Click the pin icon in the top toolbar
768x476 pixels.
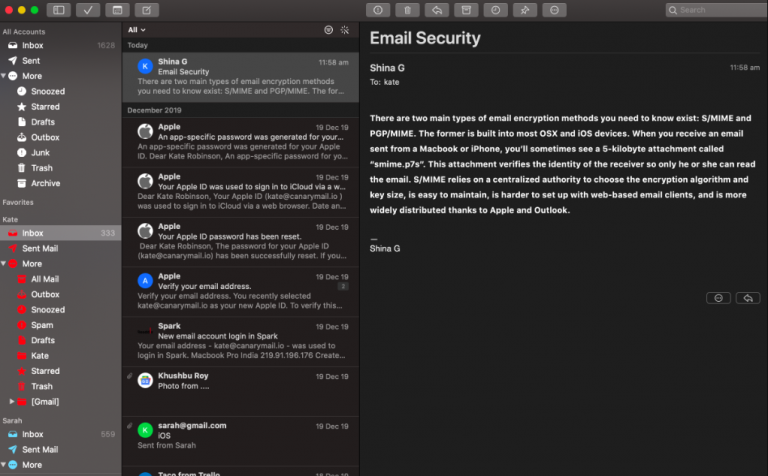click(524, 10)
